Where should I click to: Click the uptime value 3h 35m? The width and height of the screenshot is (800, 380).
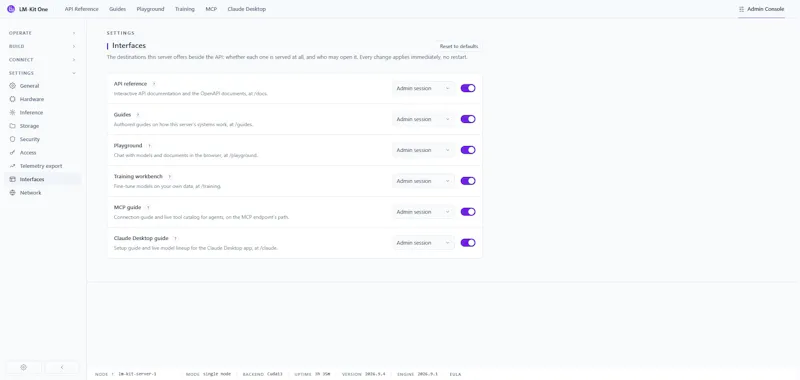tap(322, 374)
